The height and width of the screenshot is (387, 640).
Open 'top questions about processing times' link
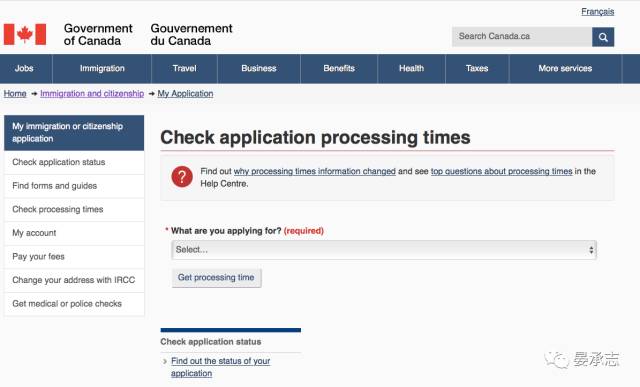click(x=501, y=171)
